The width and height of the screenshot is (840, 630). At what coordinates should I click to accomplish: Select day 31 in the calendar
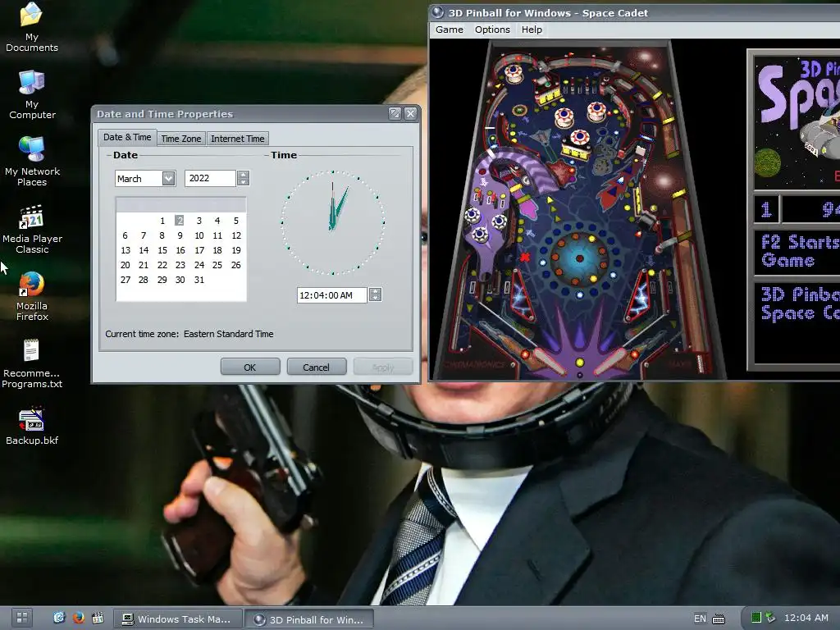(x=199, y=280)
